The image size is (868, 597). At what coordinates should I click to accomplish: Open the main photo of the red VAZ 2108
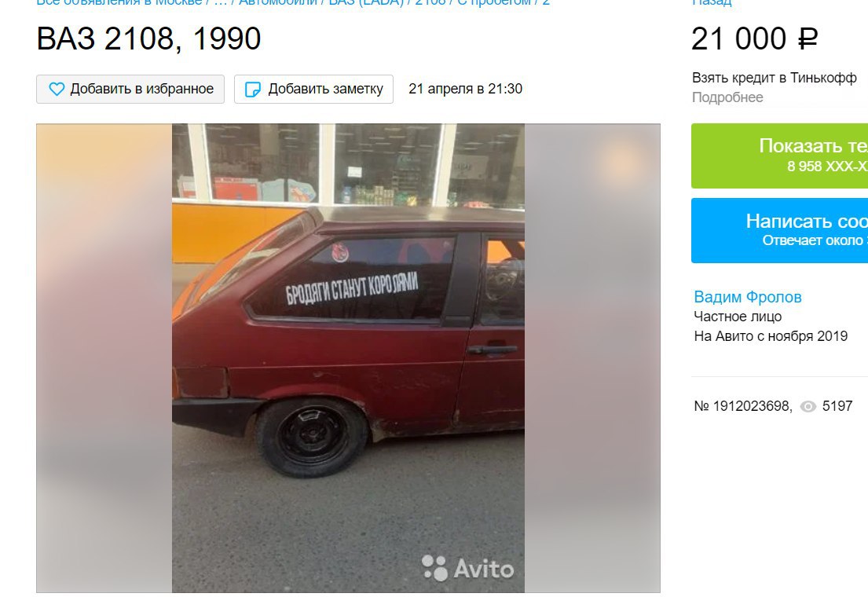(x=348, y=357)
